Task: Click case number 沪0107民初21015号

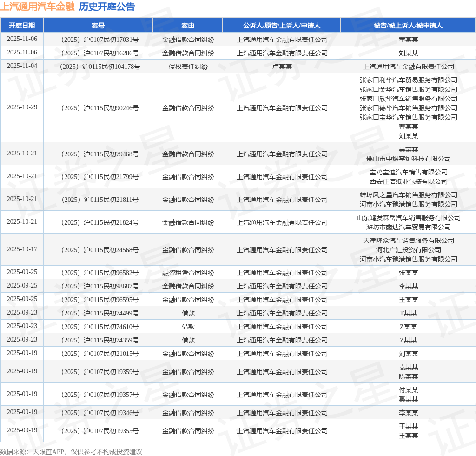Action: pos(100,354)
